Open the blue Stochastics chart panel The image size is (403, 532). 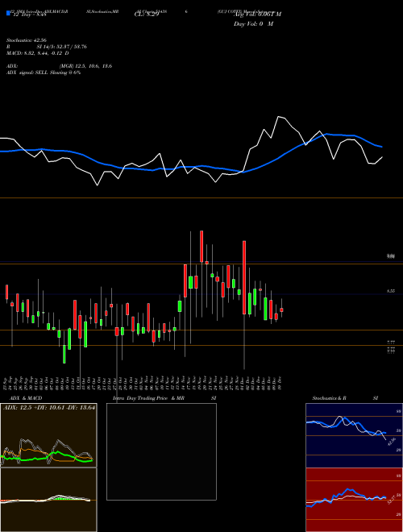coord(354,435)
